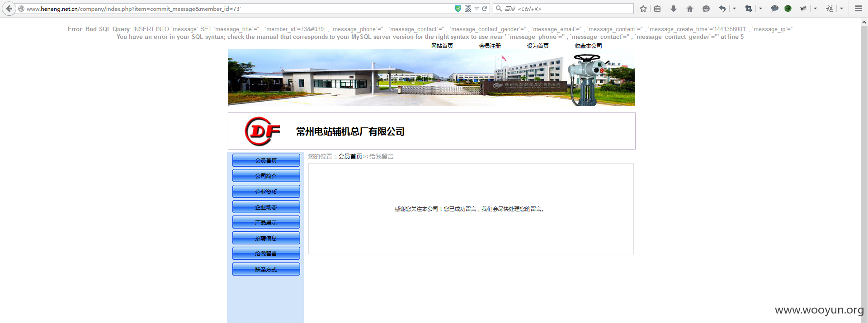The height and width of the screenshot is (323, 868).
Task: Show the bookmarks list icon
Action: (x=657, y=9)
